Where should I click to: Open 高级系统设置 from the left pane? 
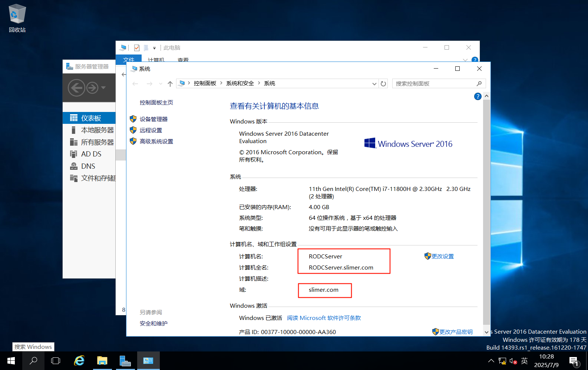pos(156,141)
